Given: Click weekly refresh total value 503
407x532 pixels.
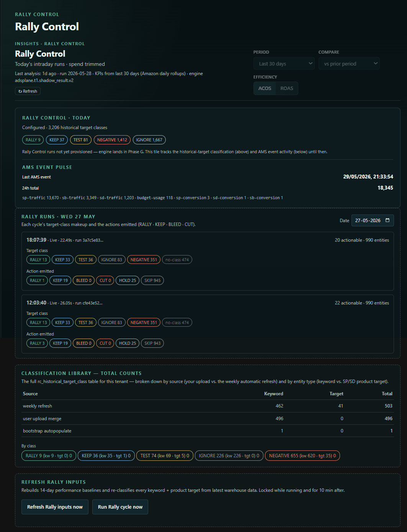Looking at the screenshot, I should 389,406.
